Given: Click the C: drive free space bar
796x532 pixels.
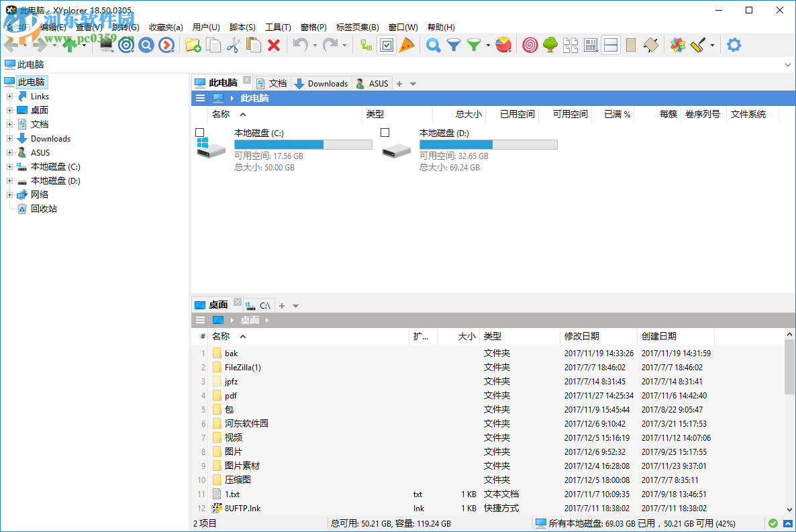Looking at the screenshot, I should click(302, 144).
